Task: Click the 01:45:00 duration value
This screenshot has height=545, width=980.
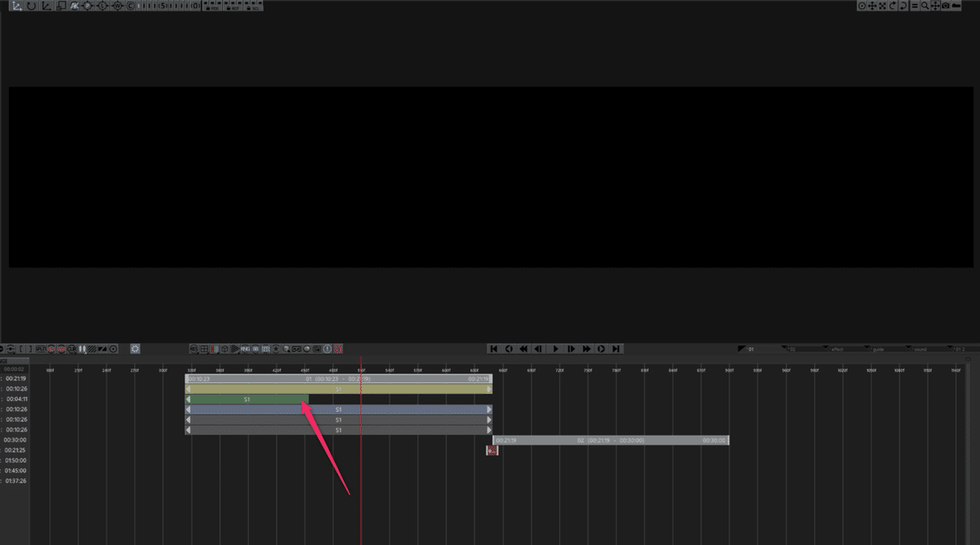Action: click(16, 471)
